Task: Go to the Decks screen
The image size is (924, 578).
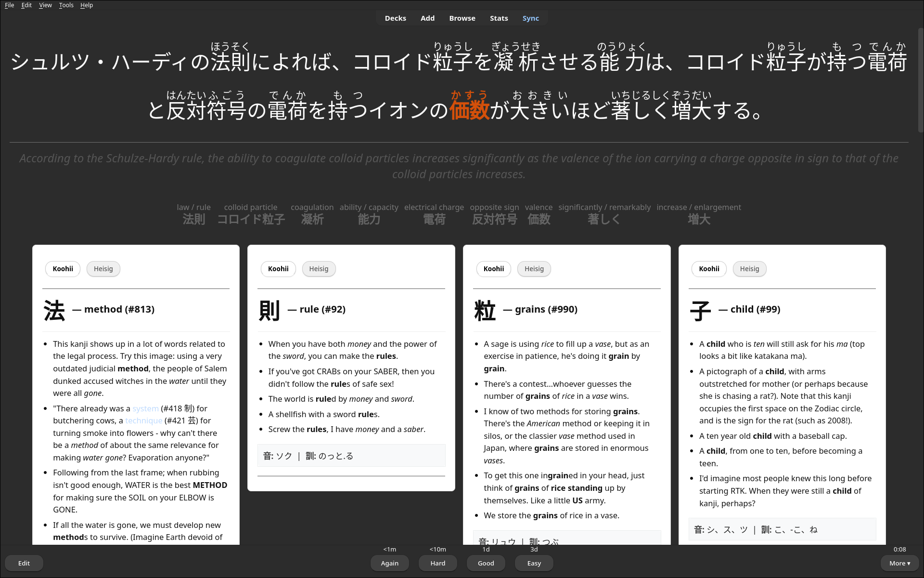Action: pos(395,18)
